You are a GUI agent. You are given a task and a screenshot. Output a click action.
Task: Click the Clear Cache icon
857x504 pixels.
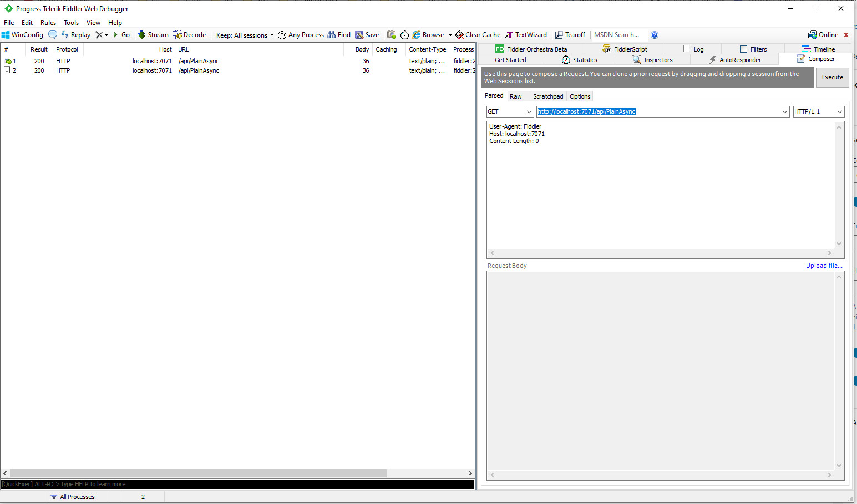(x=477, y=35)
